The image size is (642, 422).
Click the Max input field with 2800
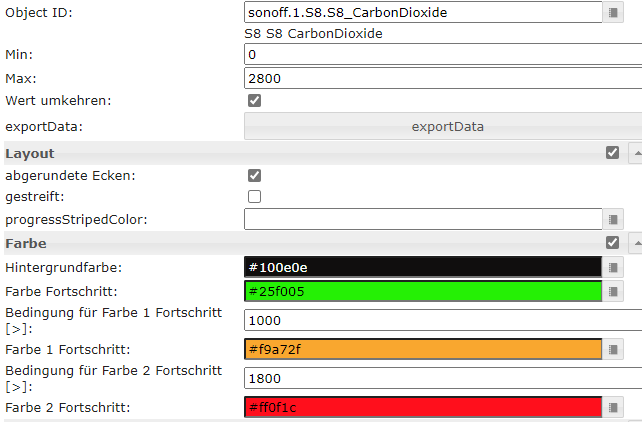(x=440, y=78)
